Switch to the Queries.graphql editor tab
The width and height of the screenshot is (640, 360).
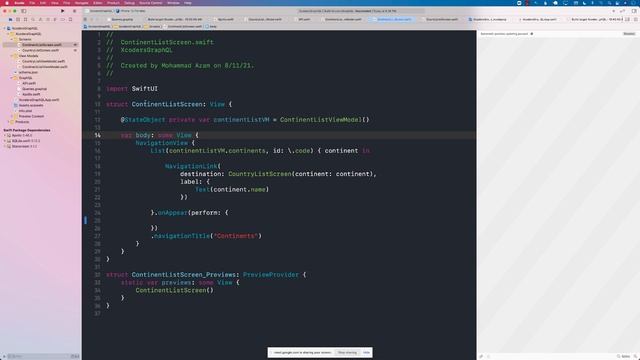click(121, 19)
